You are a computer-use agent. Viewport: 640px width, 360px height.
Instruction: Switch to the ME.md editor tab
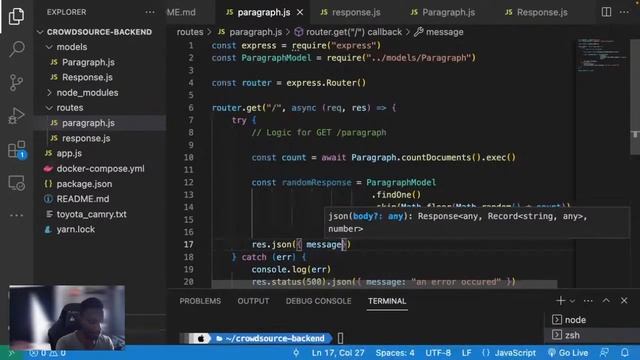pos(182,13)
